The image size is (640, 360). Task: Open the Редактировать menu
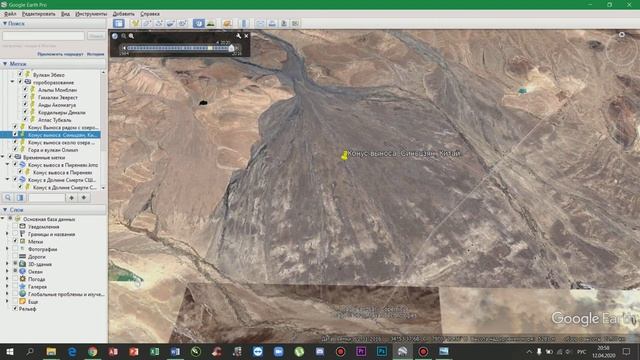(39, 14)
